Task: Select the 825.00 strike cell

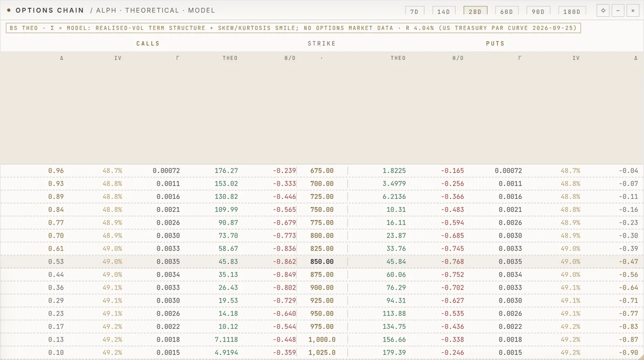Action: coord(322,249)
